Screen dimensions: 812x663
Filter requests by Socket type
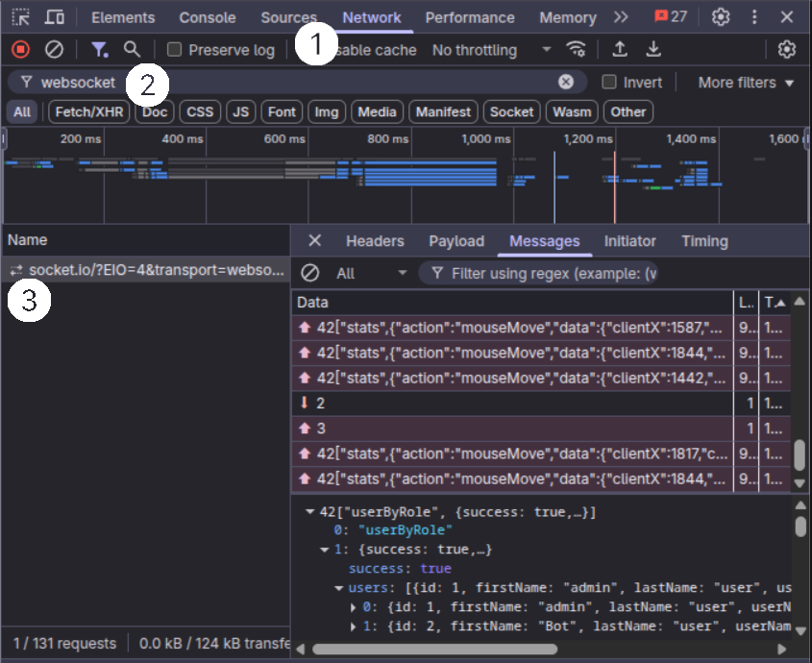point(511,111)
